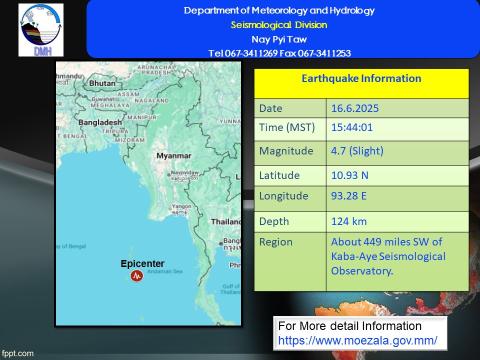The height and width of the screenshot is (360, 480).
Task: Click the Region description text
Action: pos(388,256)
